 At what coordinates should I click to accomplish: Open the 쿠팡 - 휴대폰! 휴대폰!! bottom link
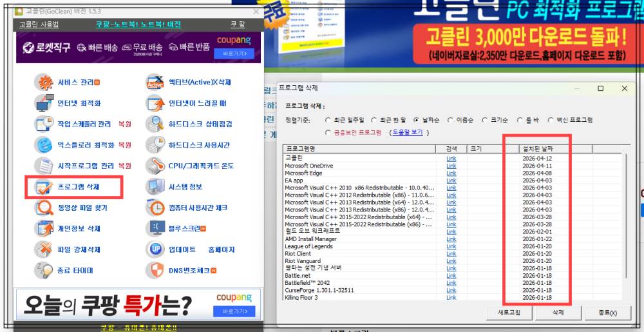pos(138,327)
